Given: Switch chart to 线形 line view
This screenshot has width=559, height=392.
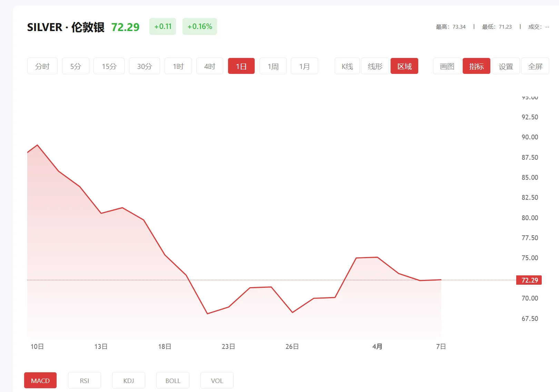Looking at the screenshot, I should click(x=375, y=66).
